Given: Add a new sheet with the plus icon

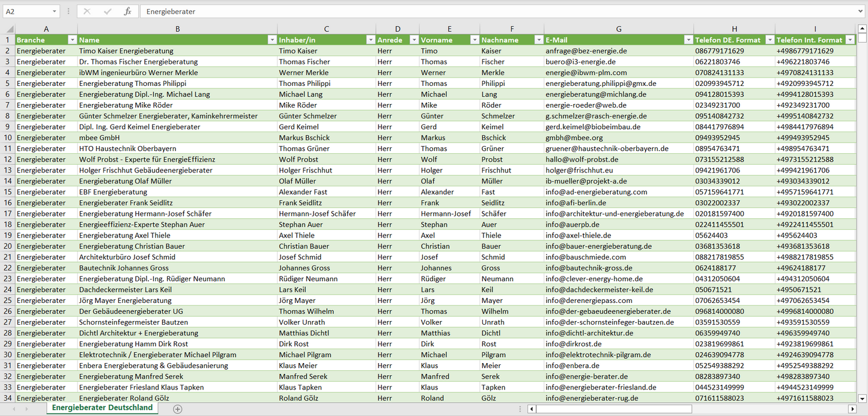Looking at the screenshot, I should [x=177, y=409].
